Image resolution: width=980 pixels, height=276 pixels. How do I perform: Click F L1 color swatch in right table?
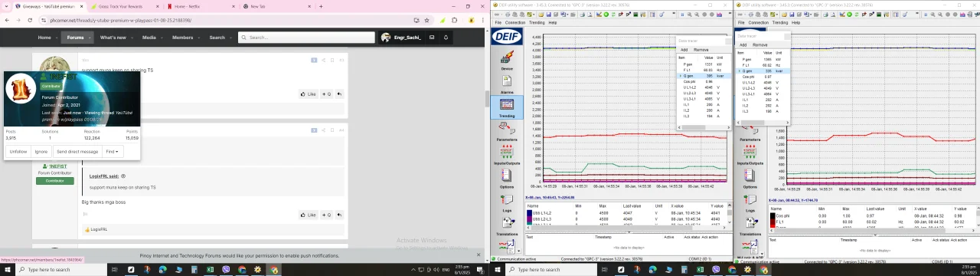tap(773, 222)
